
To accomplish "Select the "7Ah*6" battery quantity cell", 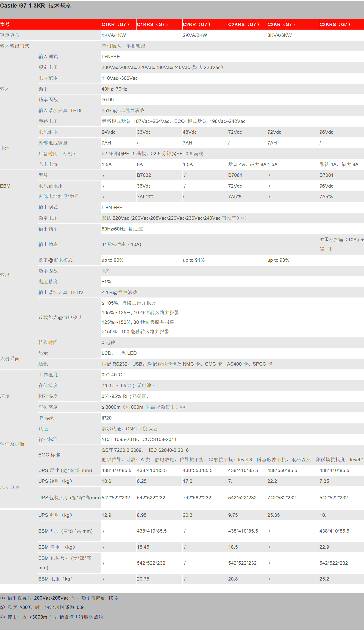I will click(235, 197).
